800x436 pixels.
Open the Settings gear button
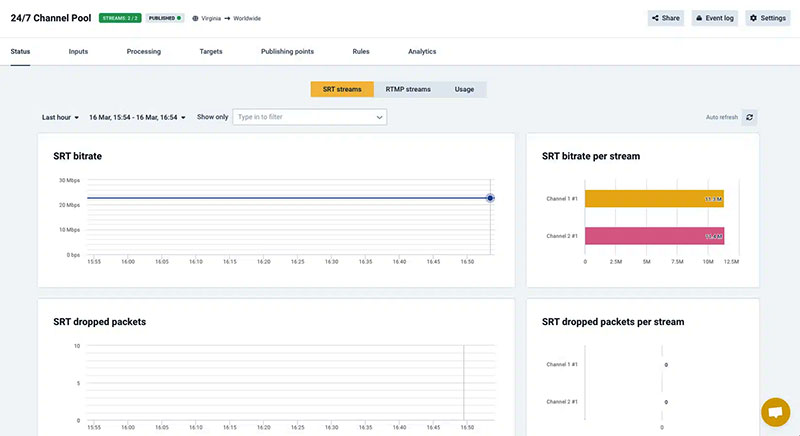768,18
